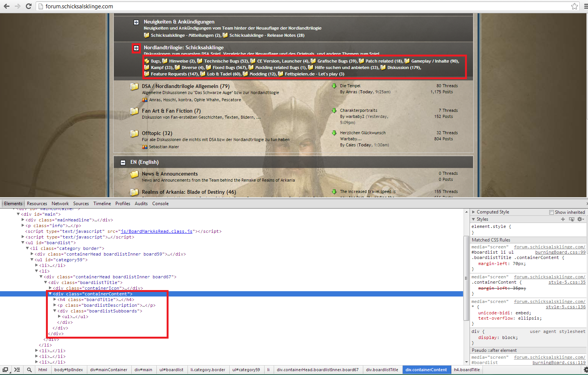The width and height of the screenshot is (588, 375).
Task: Click the DSA / Nordlandtrilogie Allgemein folder icon
Action: tap(134, 86)
